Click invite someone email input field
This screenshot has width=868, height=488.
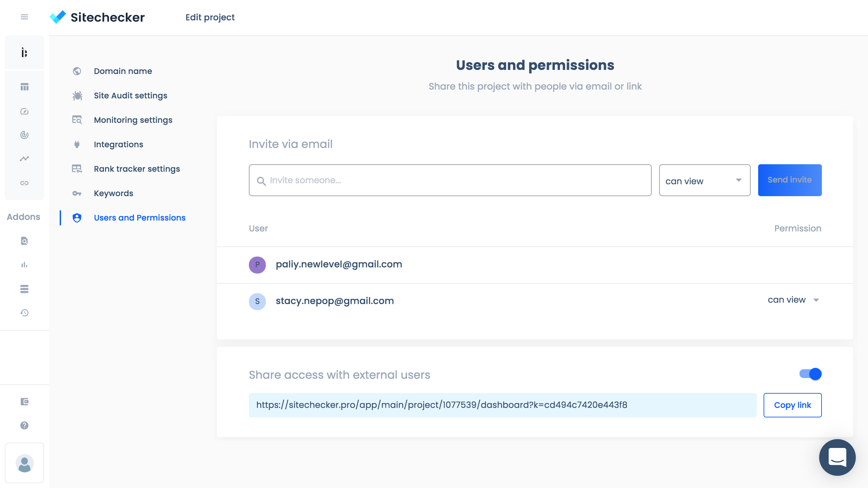click(x=450, y=180)
